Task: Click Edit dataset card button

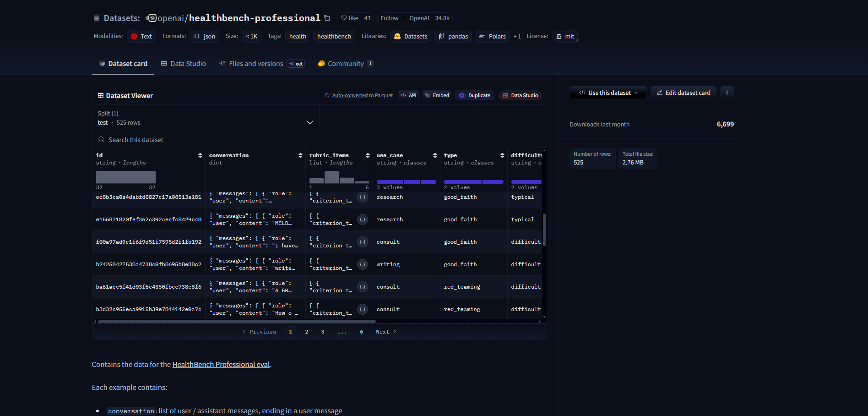Action: 684,93
